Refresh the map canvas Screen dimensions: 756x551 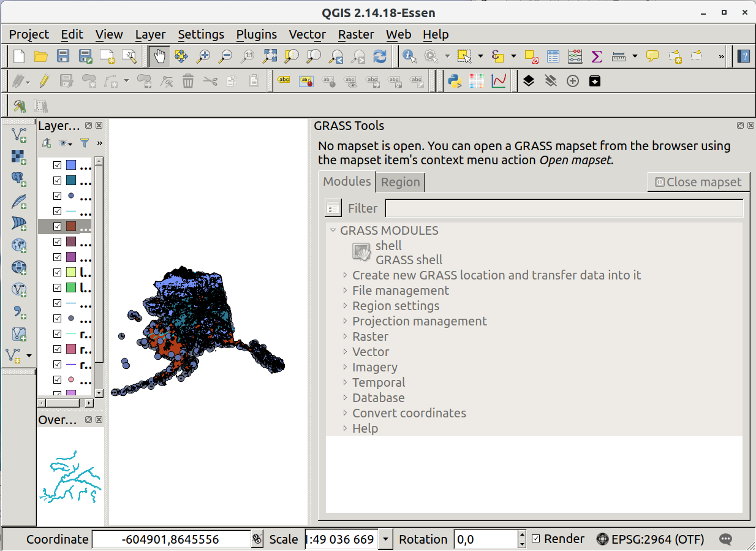click(x=380, y=56)
